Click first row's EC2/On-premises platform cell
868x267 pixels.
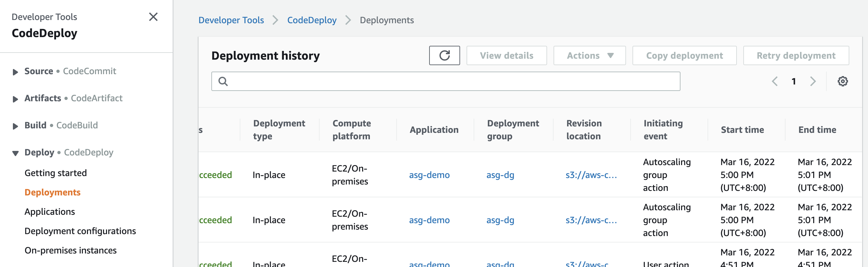(350, 175)
